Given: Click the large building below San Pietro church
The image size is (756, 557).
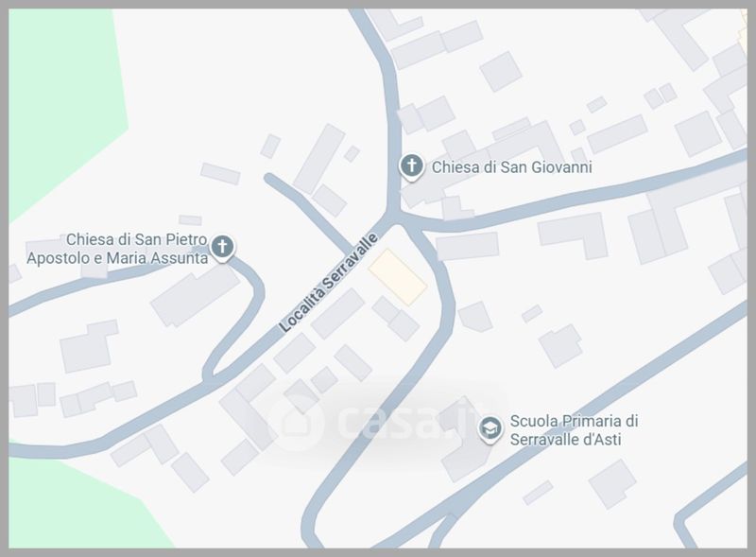Looking at the screenshot, I should (x=196, y=295).
